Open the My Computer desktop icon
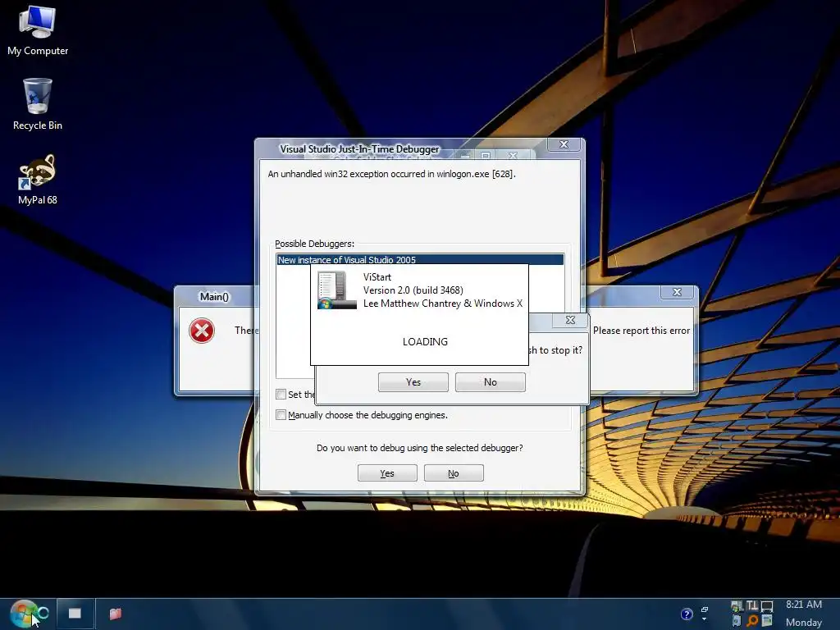This screenshot has height=630, width=840. coord(37,31)
